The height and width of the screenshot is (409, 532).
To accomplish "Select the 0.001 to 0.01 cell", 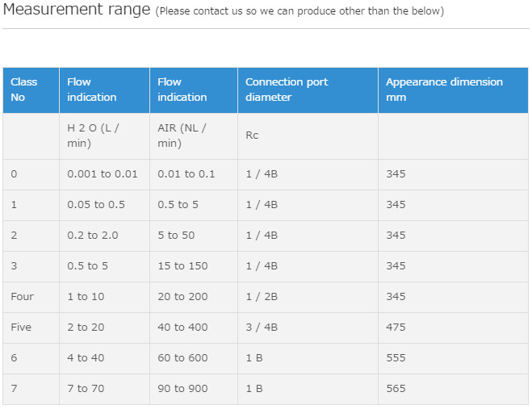I will (x=103, y=174).
